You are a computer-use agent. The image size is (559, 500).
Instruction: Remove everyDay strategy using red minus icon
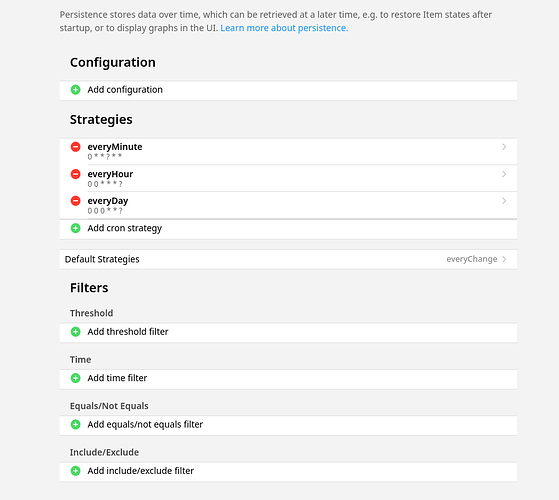pyautogui.click(x=76, y=201)
